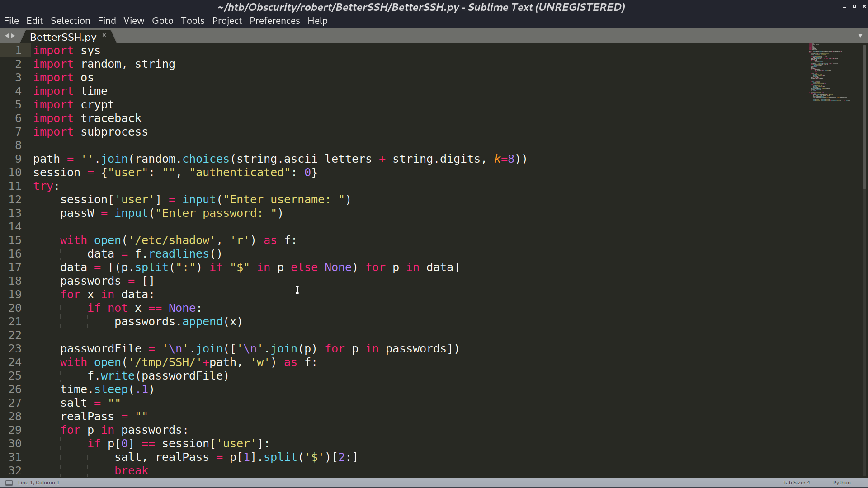This screenshot has height=488, width=868.
Task: Minimize the Sublime Text window
Action: tap(844, 7)
